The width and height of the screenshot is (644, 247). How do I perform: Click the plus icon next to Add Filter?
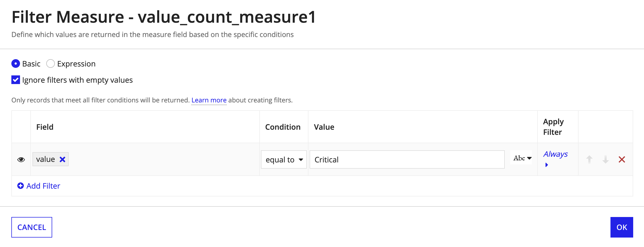pos(21,186)
